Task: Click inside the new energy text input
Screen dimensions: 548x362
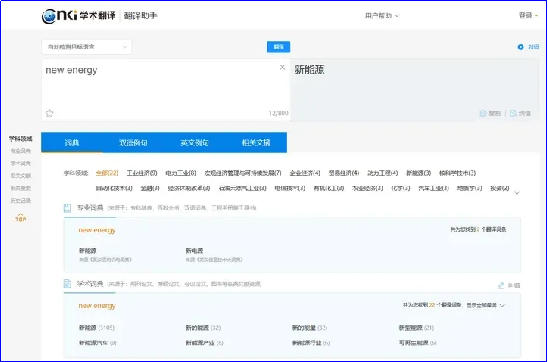Action: [x=166, y=90]
